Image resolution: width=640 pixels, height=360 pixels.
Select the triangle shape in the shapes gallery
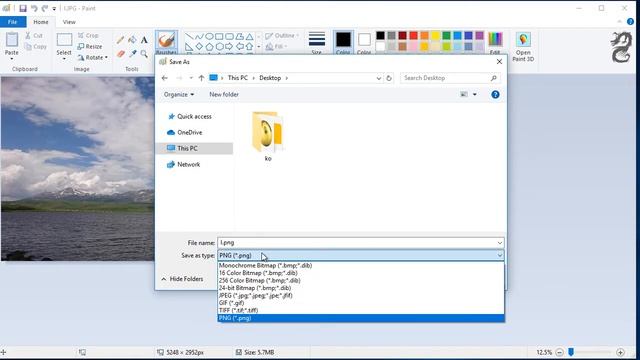tap(249, 36)
